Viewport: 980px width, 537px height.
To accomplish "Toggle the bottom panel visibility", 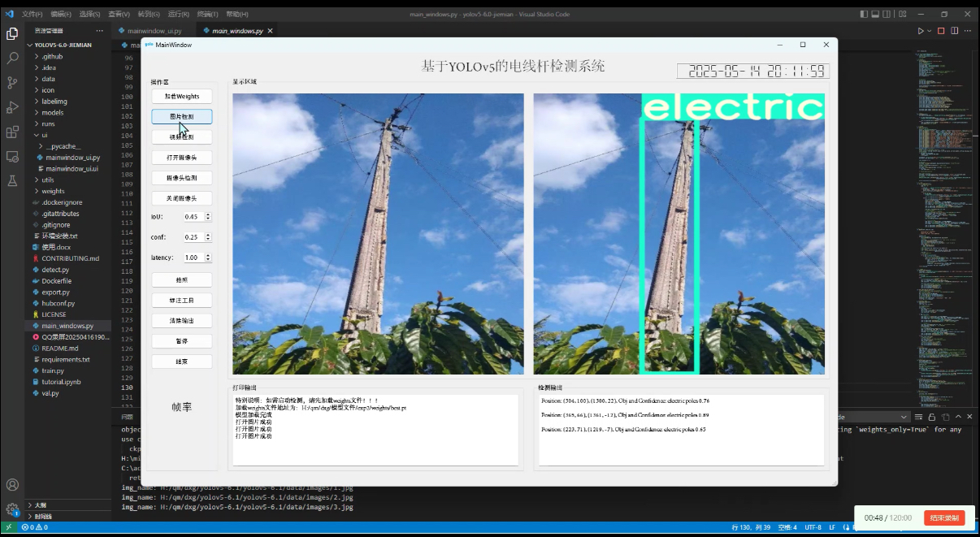I will pyautogui.click(x=876, y=14).
